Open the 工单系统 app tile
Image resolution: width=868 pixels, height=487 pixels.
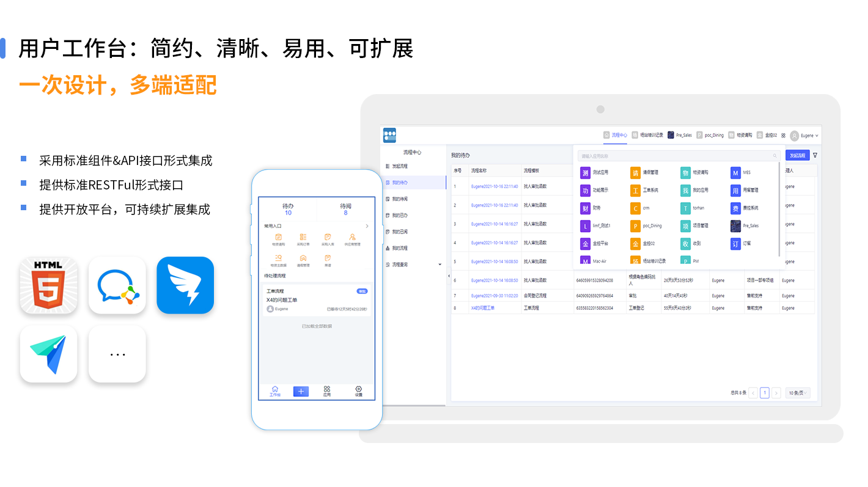click(x=645, y=191)
